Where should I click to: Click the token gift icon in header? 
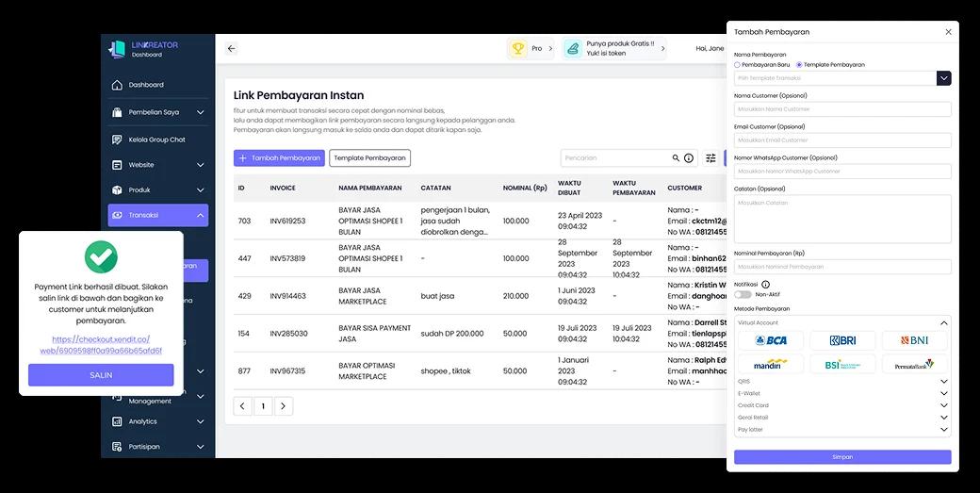click(573, 48)
